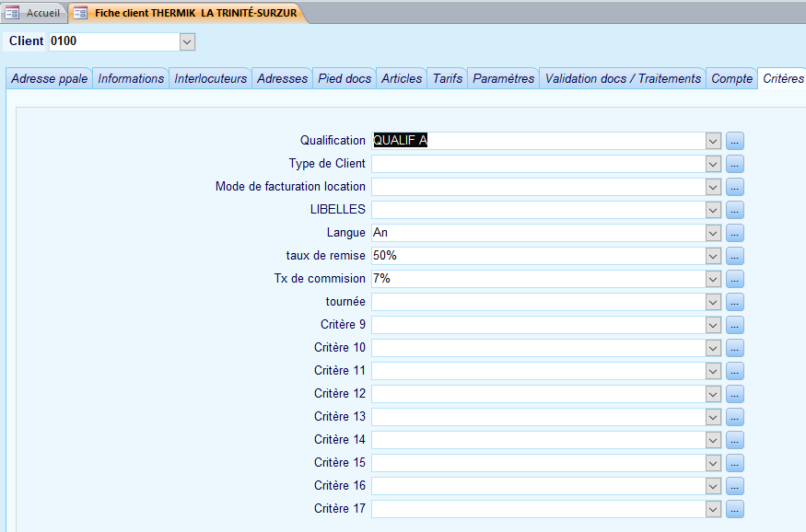This screenshot has width=806, height=532.
Task: Switch to the Interlocuteurs tab
Action: point(211,79)
